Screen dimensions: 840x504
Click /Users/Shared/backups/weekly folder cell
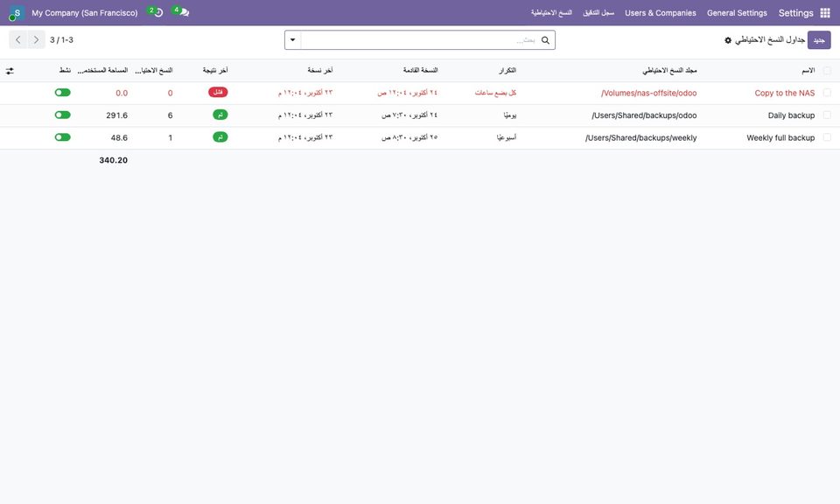click(640, 138)
